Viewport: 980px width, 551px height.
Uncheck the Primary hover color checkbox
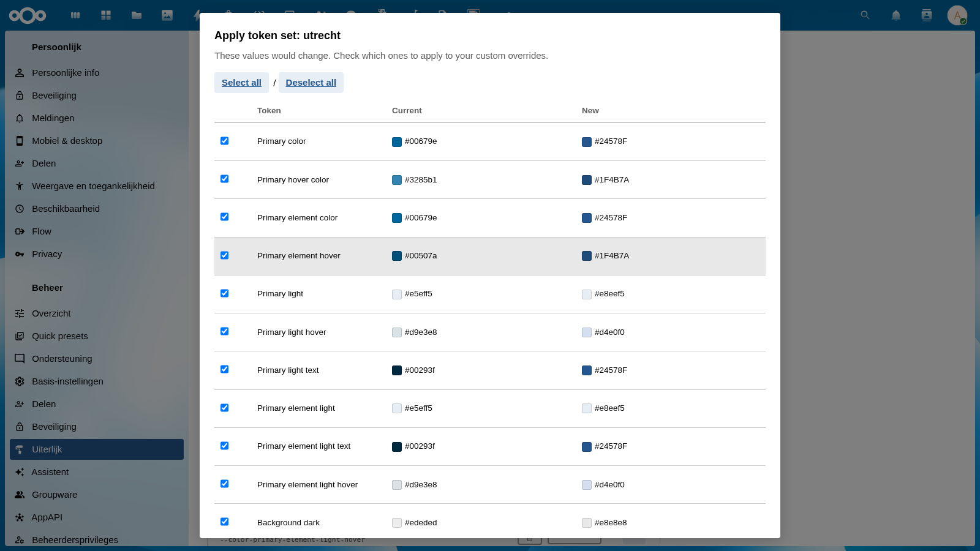click(224, 179)
